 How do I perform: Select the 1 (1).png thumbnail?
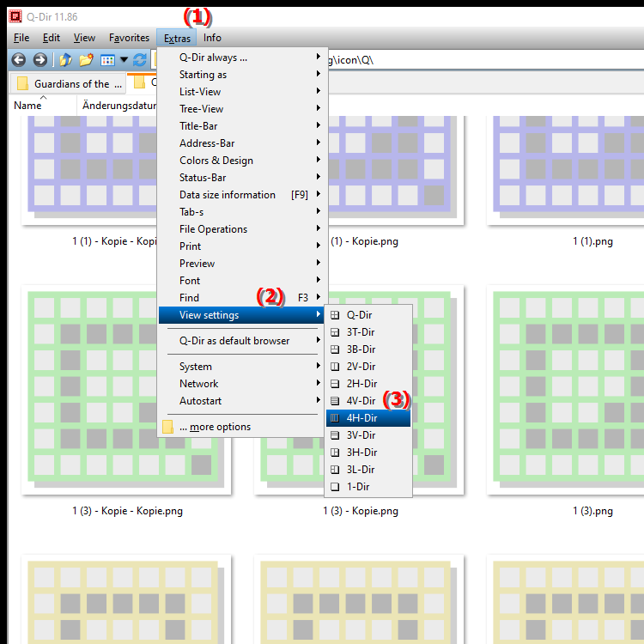click(566, 171)
